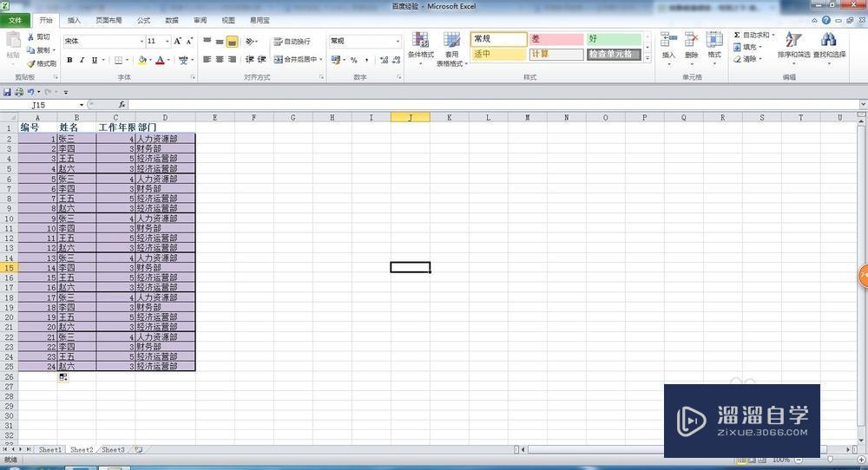The height and width of the screenshot is (470, 868).
Task: Toggle top vertical alignment
Action: 207,42
